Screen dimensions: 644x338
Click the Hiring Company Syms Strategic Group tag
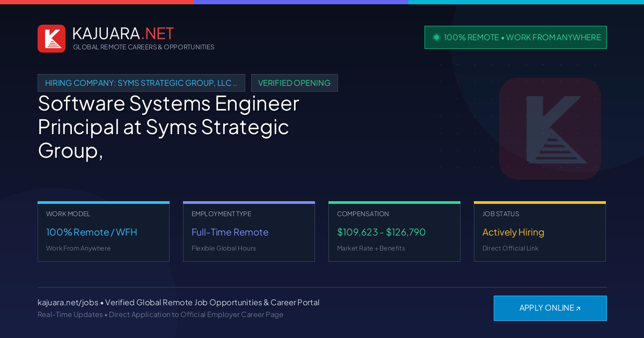click(x=141, y=83)
